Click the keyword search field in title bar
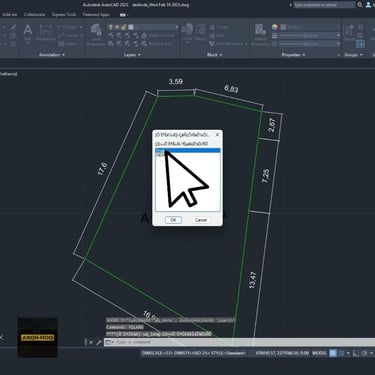Viewport: 375px width, 375px height. click(x=324, y=5)
